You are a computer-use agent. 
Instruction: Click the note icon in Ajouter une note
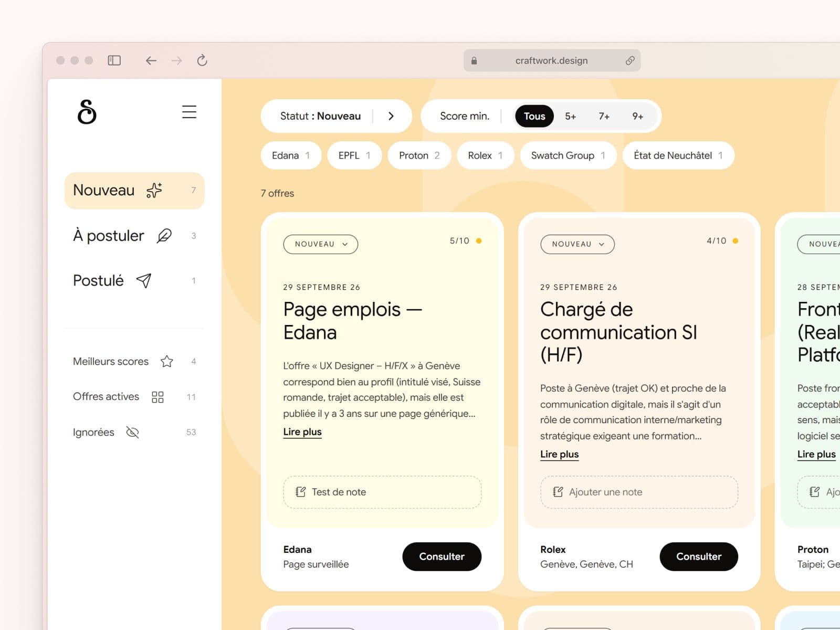(558, 492)
